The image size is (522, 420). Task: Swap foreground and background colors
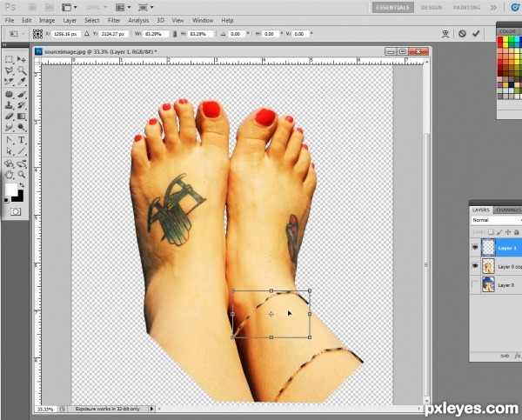coord(22,185)
